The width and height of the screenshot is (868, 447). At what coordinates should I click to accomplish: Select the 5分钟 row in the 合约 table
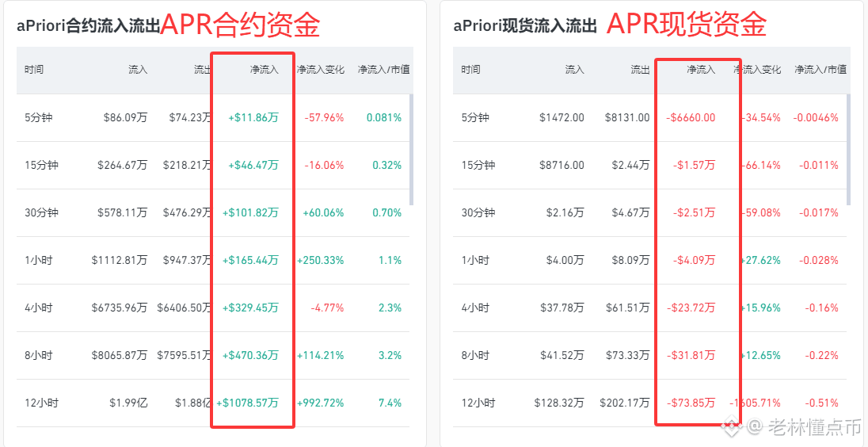[x=213, y=117]
